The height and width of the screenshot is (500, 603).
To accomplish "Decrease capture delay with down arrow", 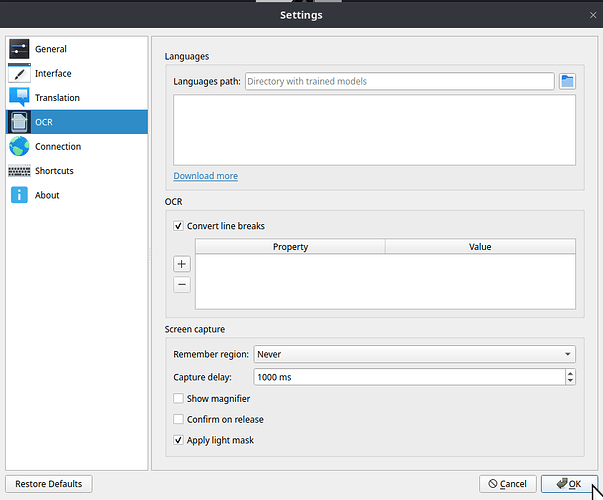I will [x=570, y=381].
